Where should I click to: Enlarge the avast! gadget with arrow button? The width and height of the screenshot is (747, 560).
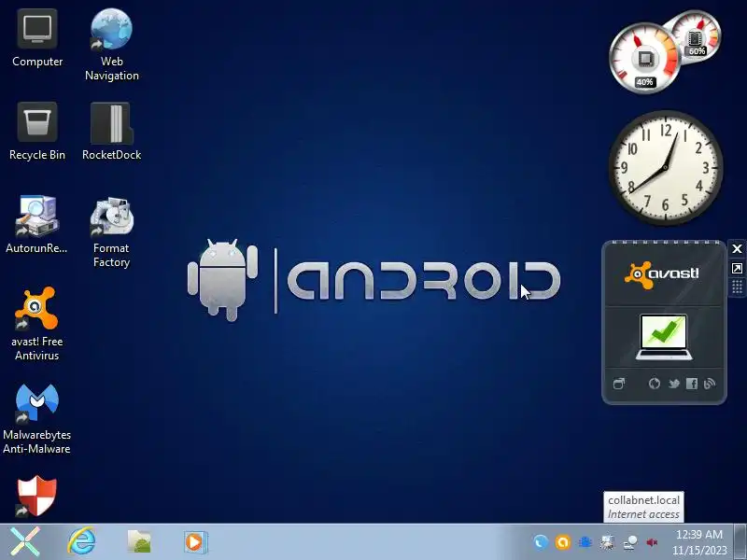pos(737,268)
